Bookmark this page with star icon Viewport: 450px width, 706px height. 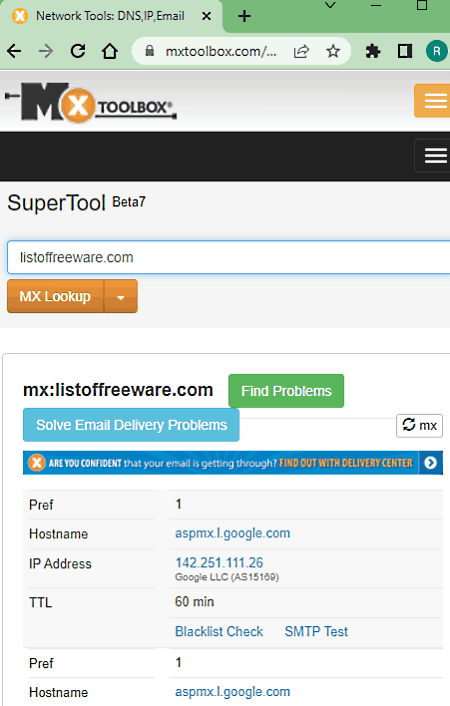click(333, 51)
